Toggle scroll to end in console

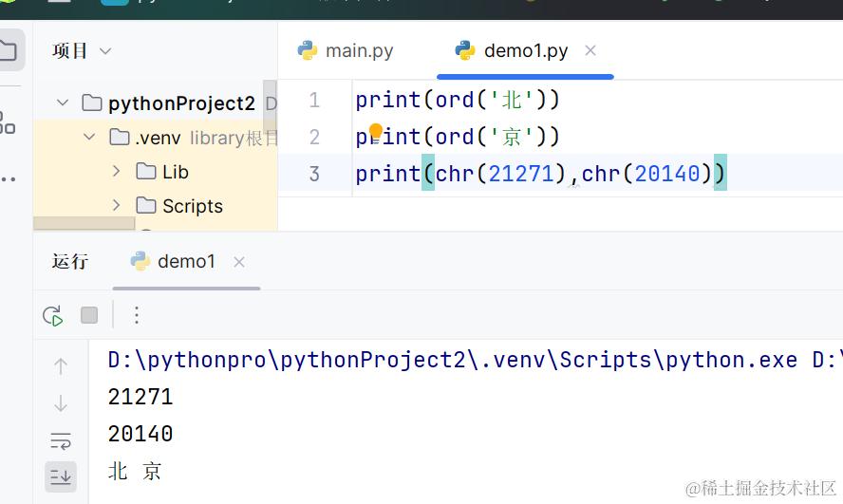[x=61, y=476]
